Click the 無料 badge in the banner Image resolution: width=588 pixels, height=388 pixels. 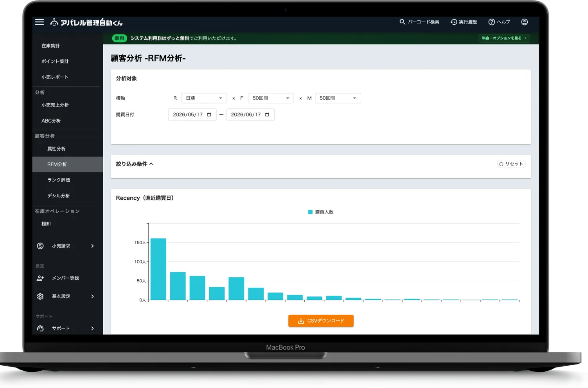pos(119,38)
